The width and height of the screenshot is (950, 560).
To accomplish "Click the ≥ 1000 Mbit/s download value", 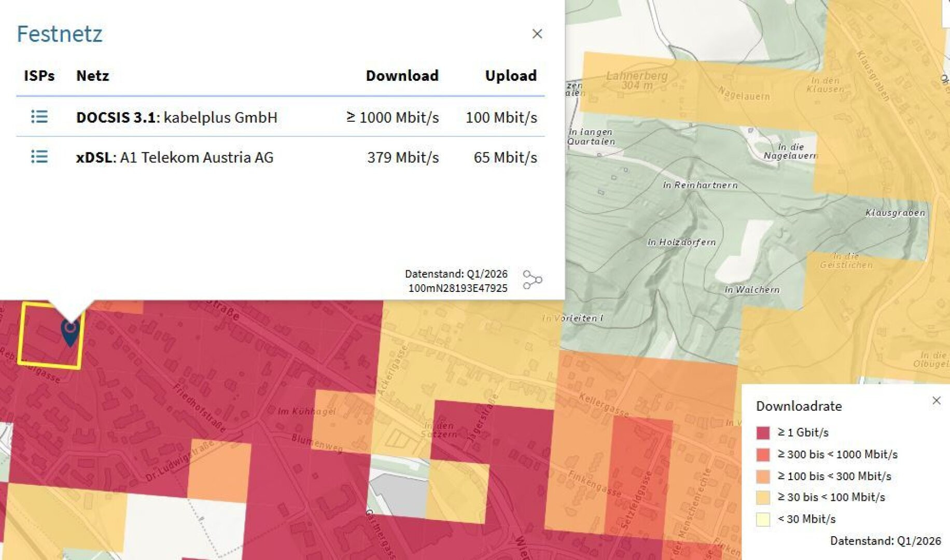I will [393, 117].
